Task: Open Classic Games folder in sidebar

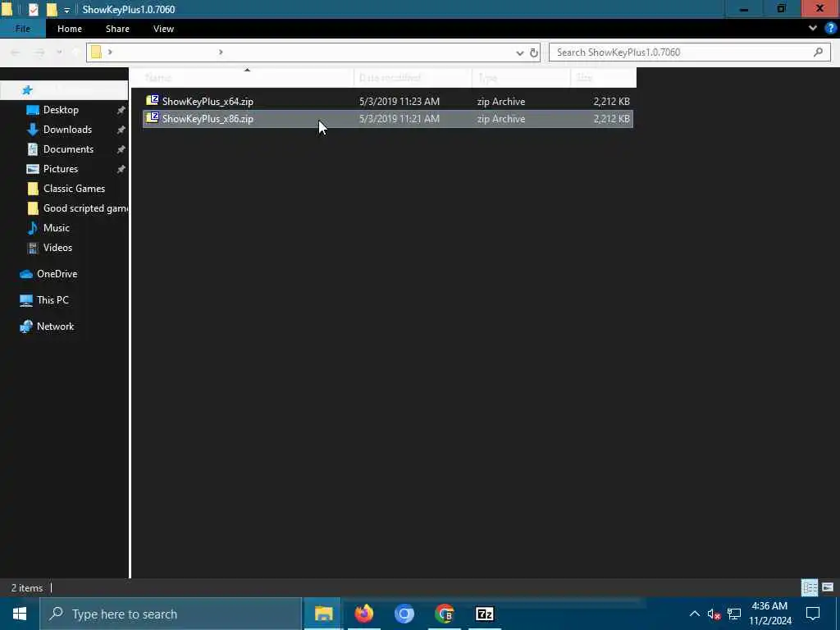Action: pyautogui.click(x=74, y=189)
